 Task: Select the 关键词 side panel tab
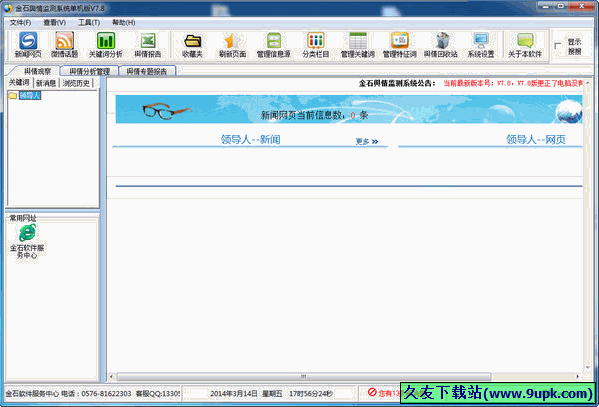pyautogui.click(x=19, y=83)
